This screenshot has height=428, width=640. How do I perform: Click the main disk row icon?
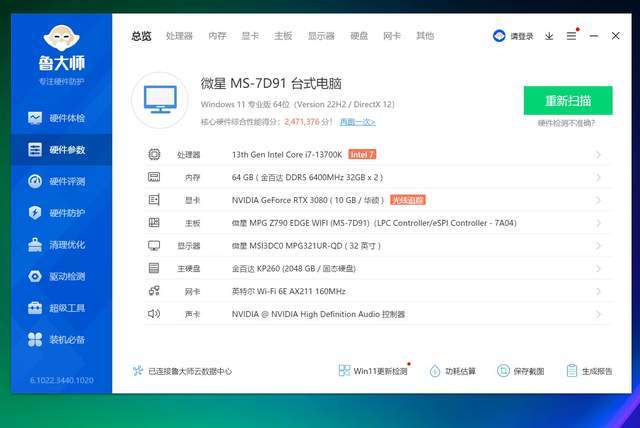(x=154, y=268)
